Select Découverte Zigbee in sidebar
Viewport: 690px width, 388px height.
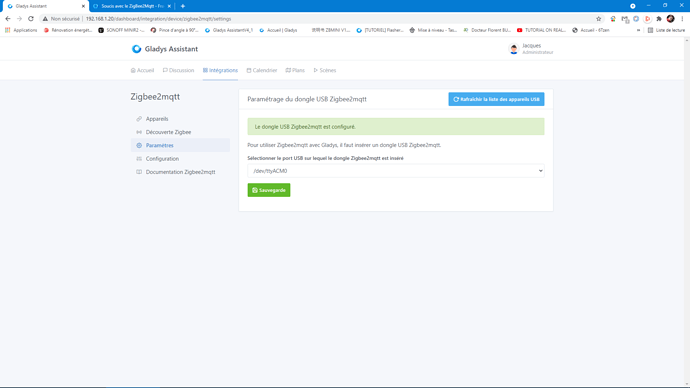[180, 132]
